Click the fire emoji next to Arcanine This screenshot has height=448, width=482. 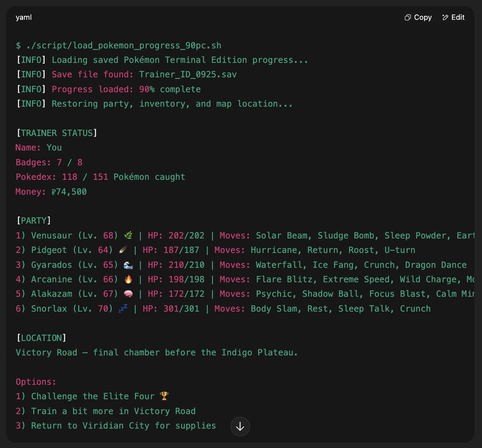click(129, 279)
